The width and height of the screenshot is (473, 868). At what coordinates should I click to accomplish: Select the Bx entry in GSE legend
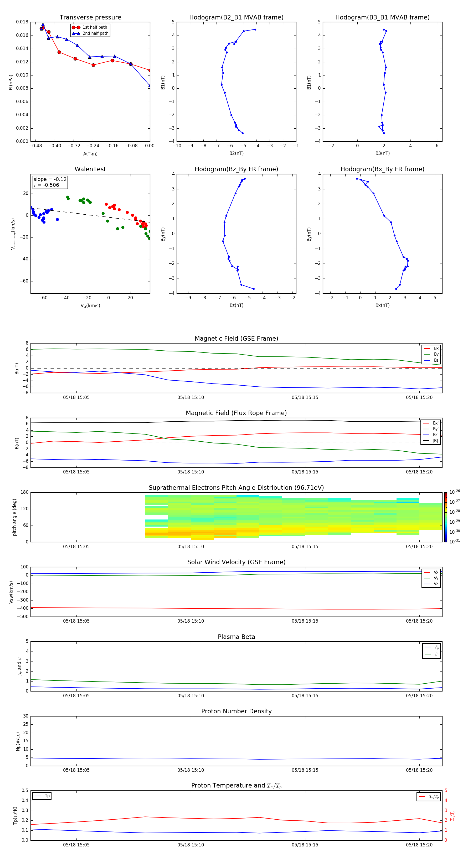pos(431,349)
